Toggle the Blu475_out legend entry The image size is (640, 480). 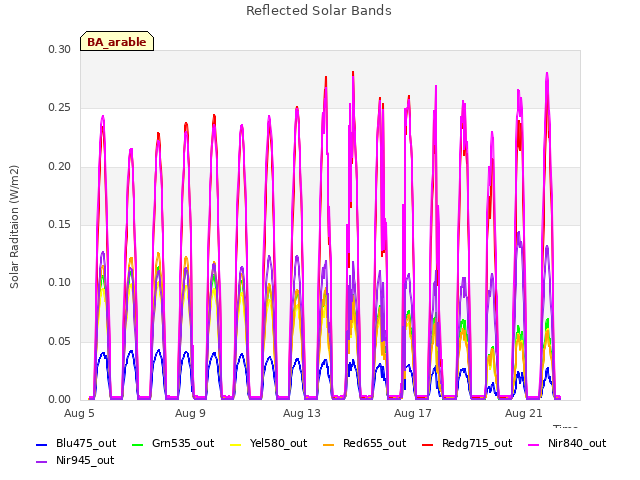[x=76, y=443]
